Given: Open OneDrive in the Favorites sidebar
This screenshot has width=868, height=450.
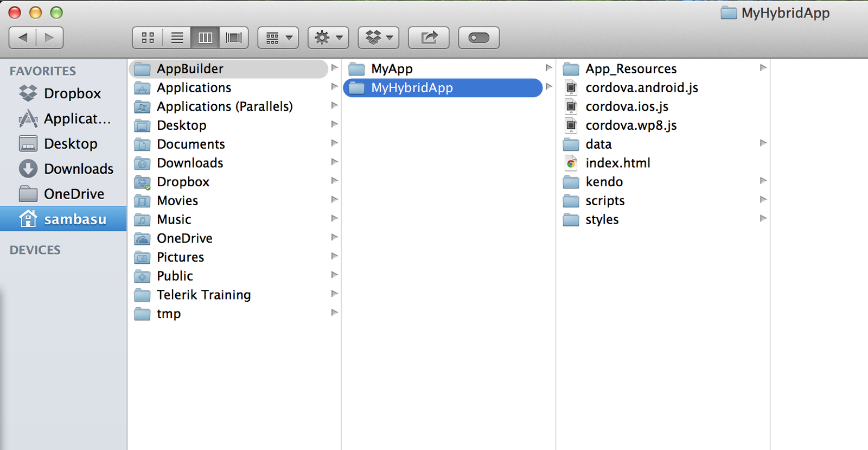Looking at the screenshot, I should (63, 194).
